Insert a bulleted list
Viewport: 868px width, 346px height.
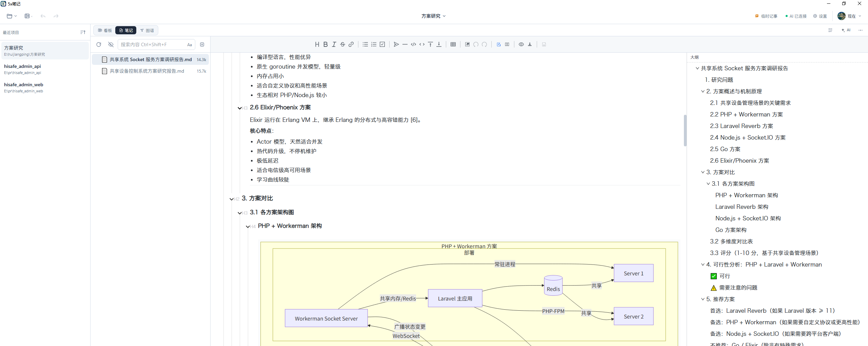tap(365, 44)
